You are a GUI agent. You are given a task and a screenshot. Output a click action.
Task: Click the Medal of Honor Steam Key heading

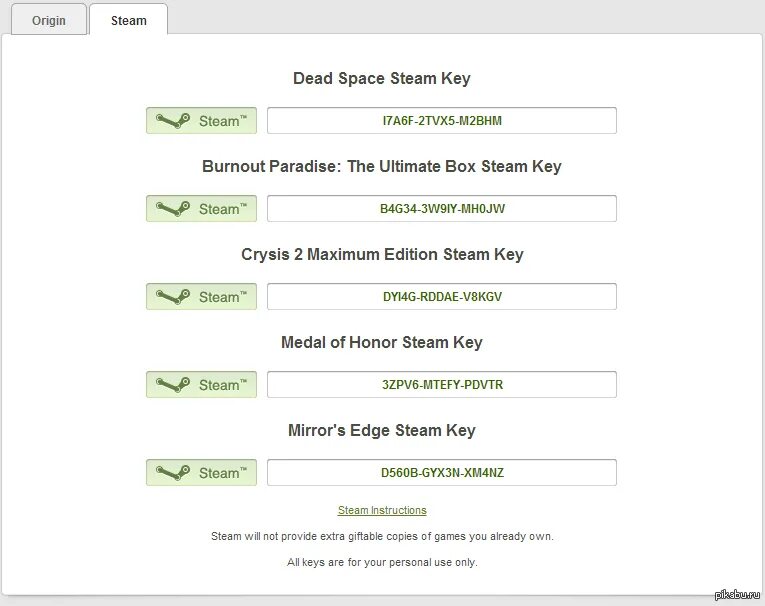tap(382, 343)
